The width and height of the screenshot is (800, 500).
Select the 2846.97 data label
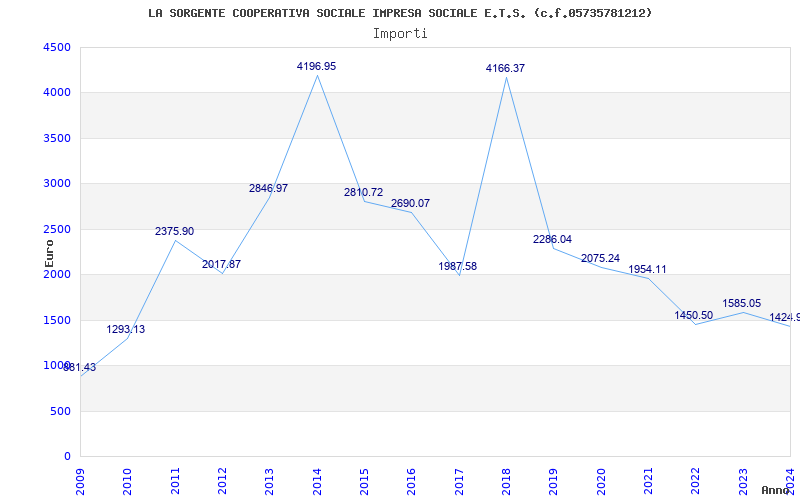[268, 188]
